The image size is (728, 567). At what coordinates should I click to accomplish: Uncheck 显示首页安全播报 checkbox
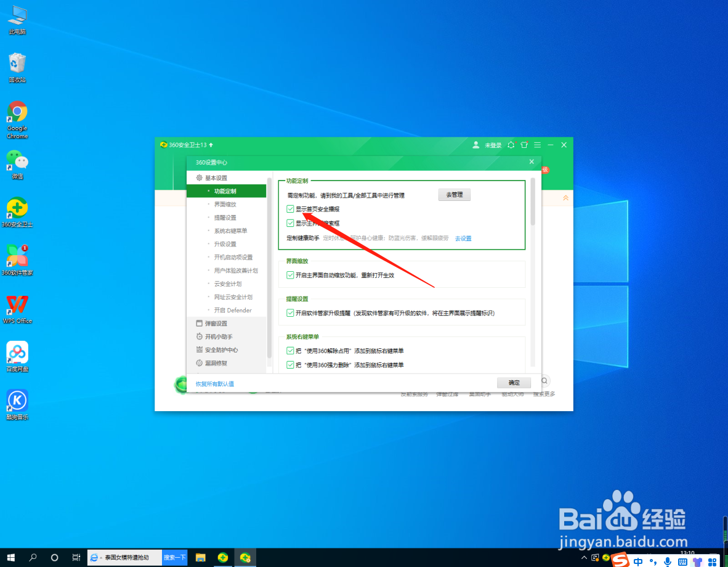tap(290, 209)
